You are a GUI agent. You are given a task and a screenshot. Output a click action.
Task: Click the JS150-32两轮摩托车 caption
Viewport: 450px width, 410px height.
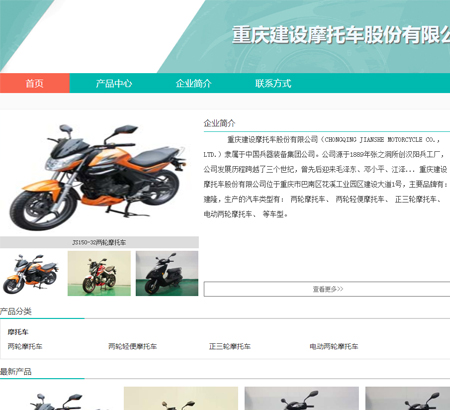[99, 242]
